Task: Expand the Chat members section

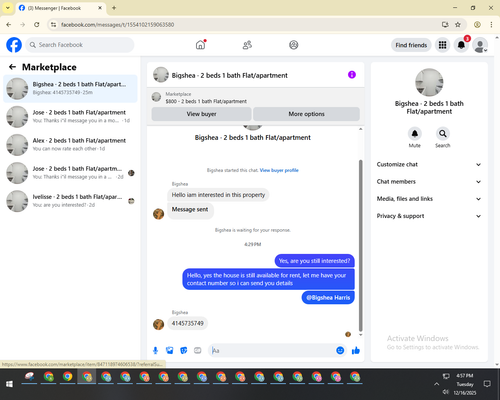Action: 429,182
